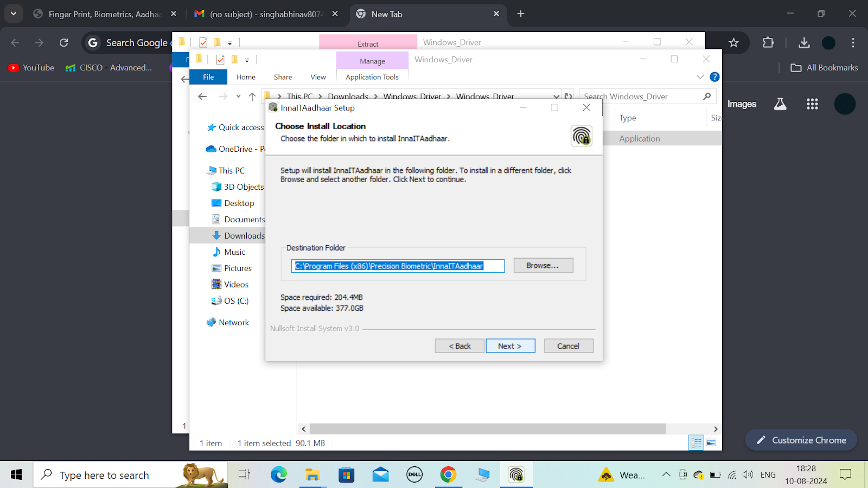Click Next in the InnaITAadhaar Setup
Screen dimensions: 868x488
tap(510, 346)
